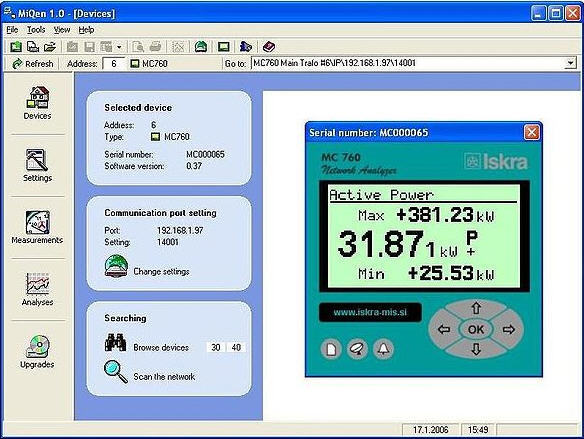Click the open folder toolbar icon

tap(50, 47)
